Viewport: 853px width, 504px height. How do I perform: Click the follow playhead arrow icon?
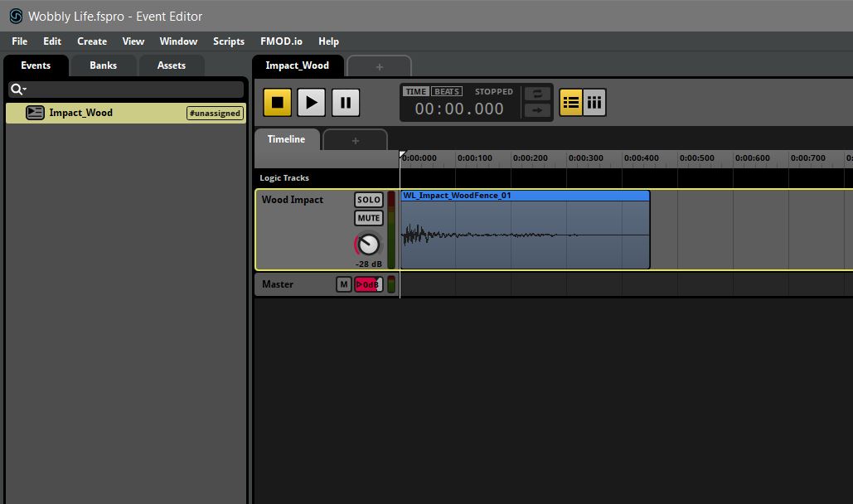pos(537,110)
